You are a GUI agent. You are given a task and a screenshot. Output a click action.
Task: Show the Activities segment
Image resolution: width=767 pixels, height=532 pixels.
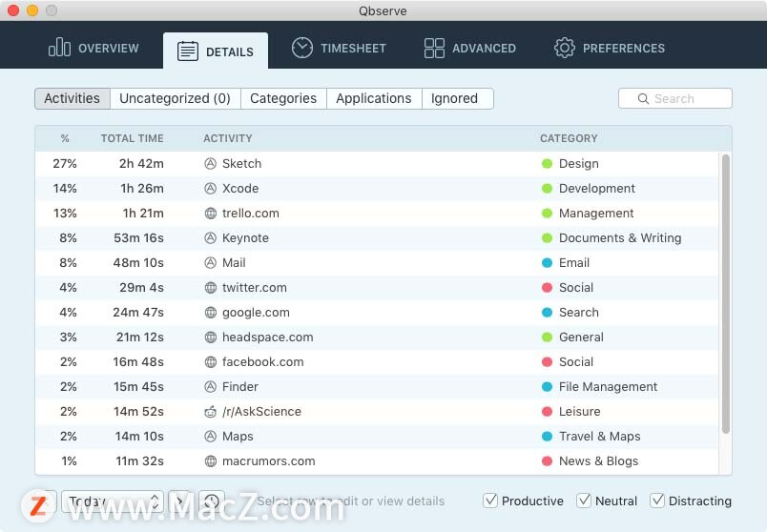point(72,98)
